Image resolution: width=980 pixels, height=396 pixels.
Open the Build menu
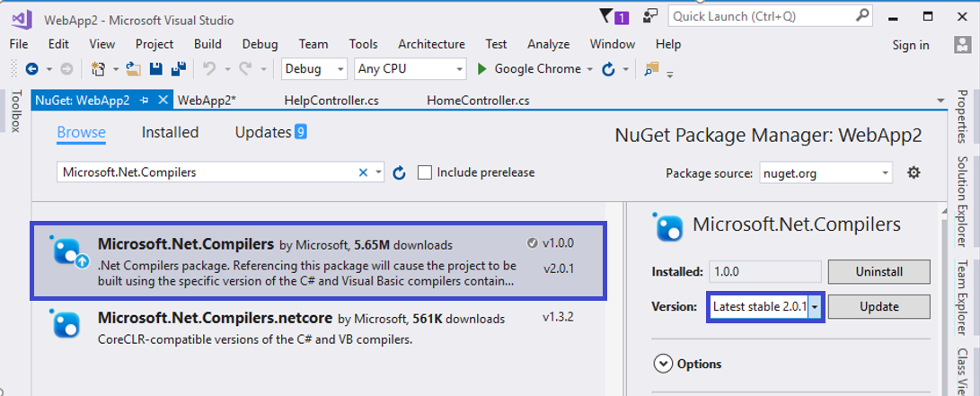tap(207, 44)
